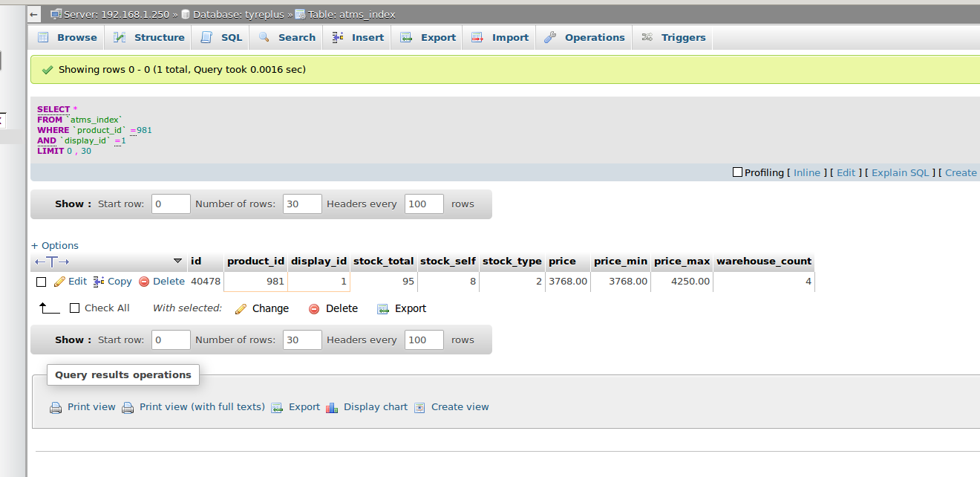Open Server: 192.168.1.250 breadcrumb link
980x477 pixels.
pos(117,14)
